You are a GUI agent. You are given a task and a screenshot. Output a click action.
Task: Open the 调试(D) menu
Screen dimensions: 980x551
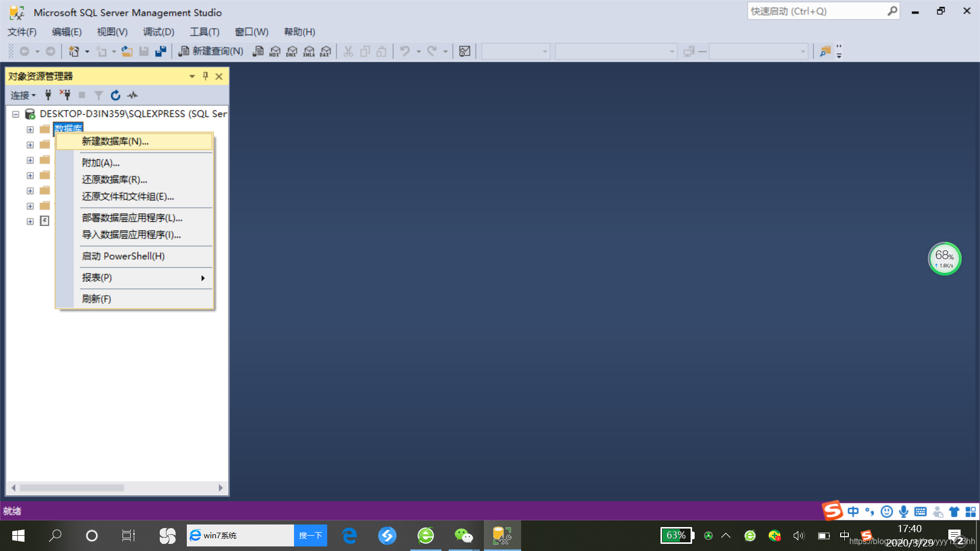(159, 32)
